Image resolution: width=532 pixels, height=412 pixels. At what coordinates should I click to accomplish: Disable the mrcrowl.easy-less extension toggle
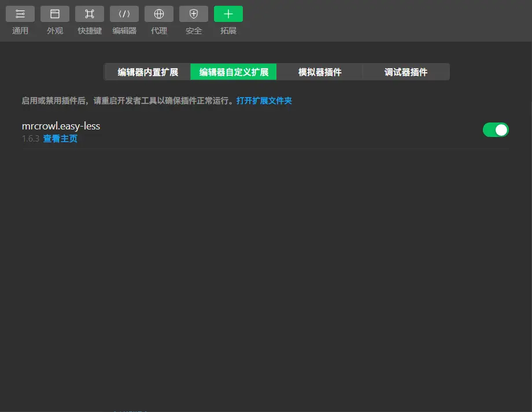[x=496, y=130]
